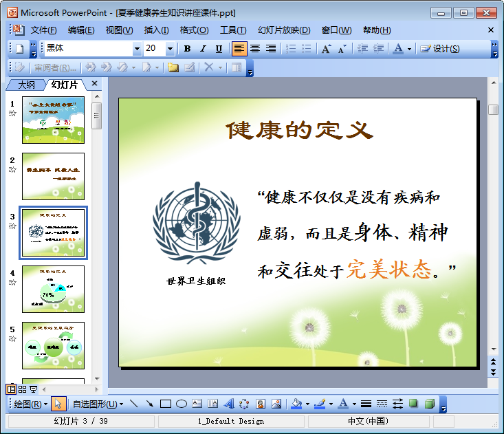This screenshot has height=434, width=504.
Task: Select slide 1 thumbnail
Action: 54,120
